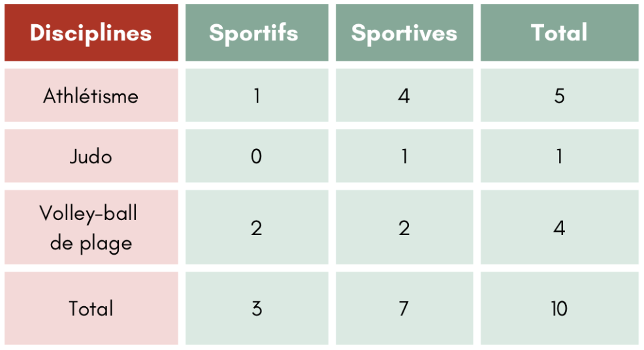Screen dimensions: 644x350
Task: Select Sportifs value for Volley-ball de plage
Action: pyautogui.click(x=257, y=228)
